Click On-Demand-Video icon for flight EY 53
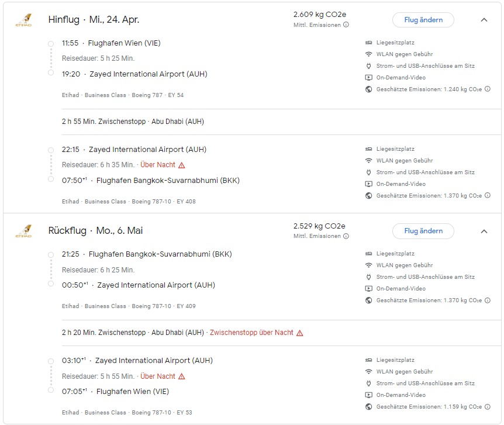Viewport: 504px width, 425px height. (x=368, y=395)
